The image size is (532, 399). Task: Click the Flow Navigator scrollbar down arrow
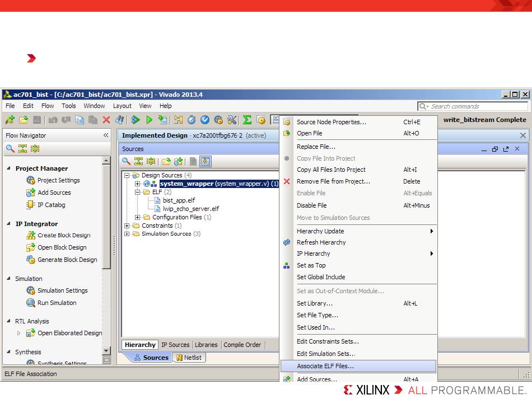tap(106, 351)
